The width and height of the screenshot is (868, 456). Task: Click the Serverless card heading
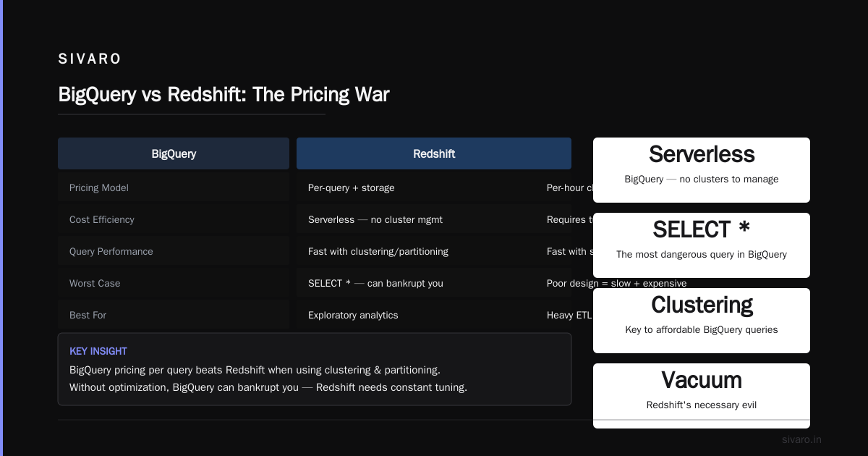[702, 154]
